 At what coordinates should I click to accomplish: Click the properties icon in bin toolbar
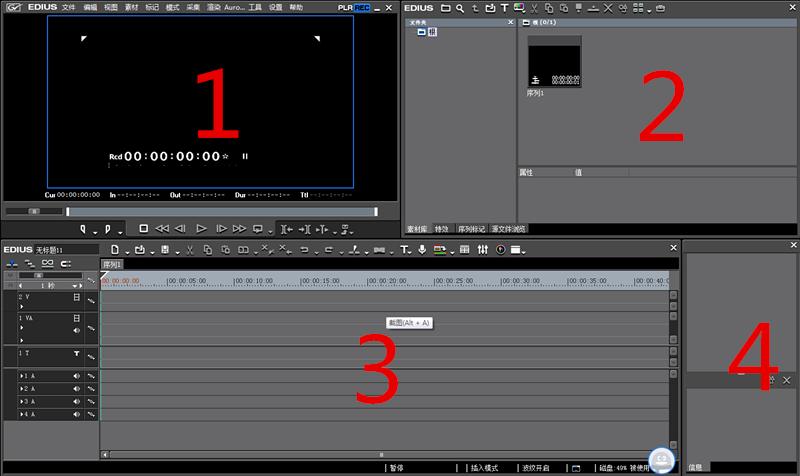[x=623, y=8]
